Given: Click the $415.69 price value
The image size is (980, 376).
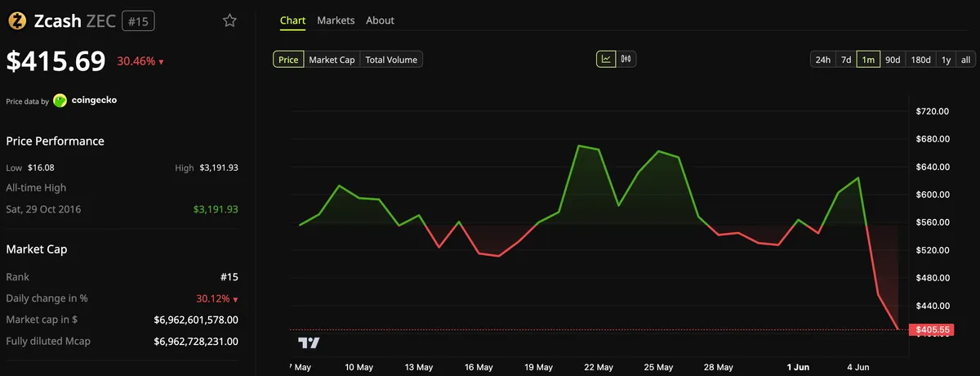Looking at the screenshot, I should tap(56, 60).
